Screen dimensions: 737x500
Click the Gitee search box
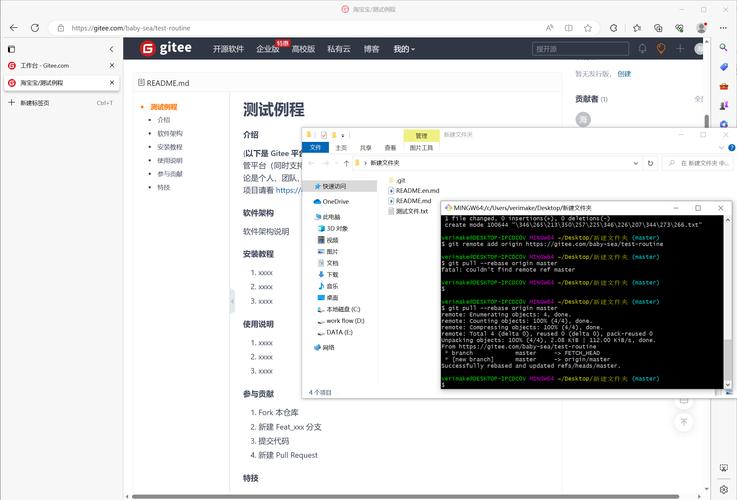pos(580,49)
